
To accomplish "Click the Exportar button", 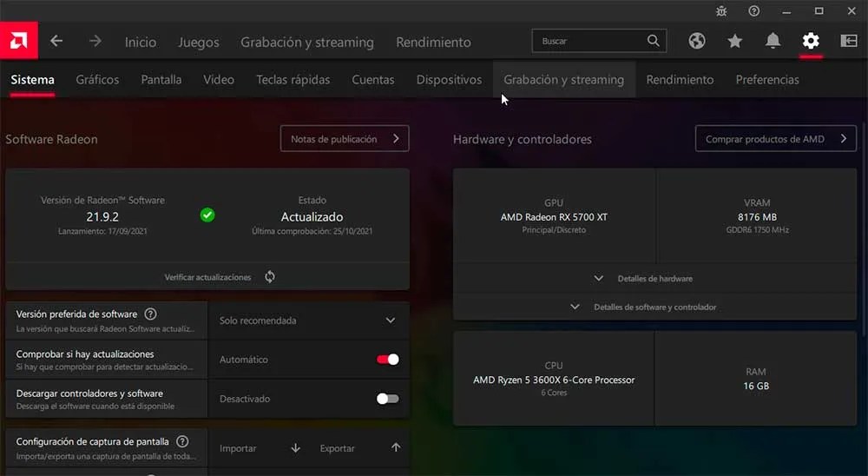I will pyautogui.click(x=359, y=447).
